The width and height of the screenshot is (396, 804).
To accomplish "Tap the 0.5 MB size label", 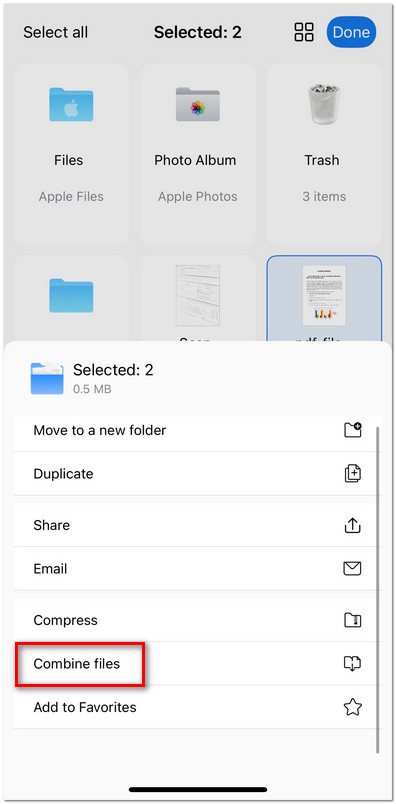I will (92, 389).
